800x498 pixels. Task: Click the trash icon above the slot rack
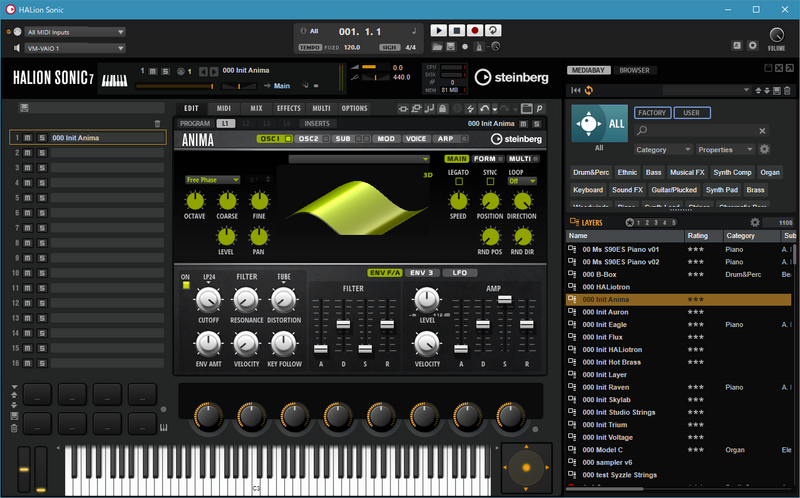(157, 123)
